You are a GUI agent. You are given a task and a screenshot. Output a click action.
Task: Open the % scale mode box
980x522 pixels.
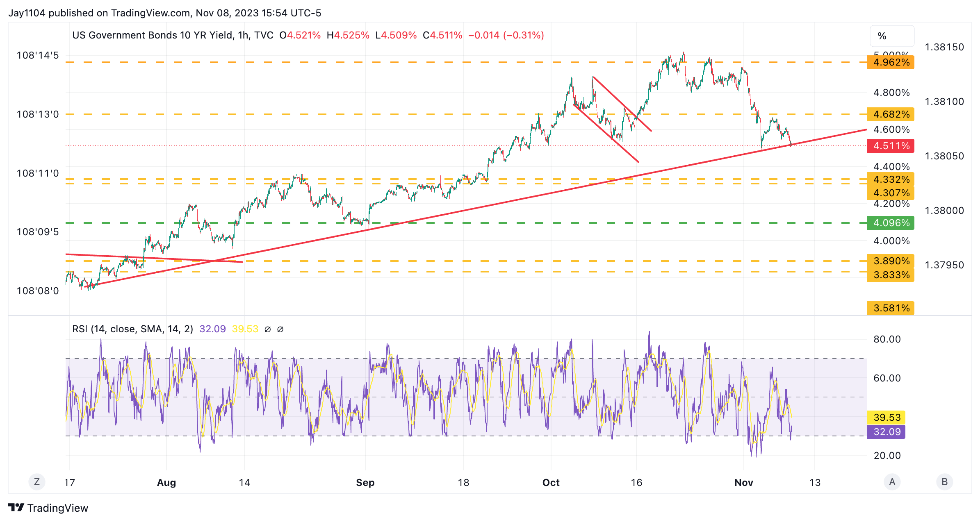click(x=892, y=36)
